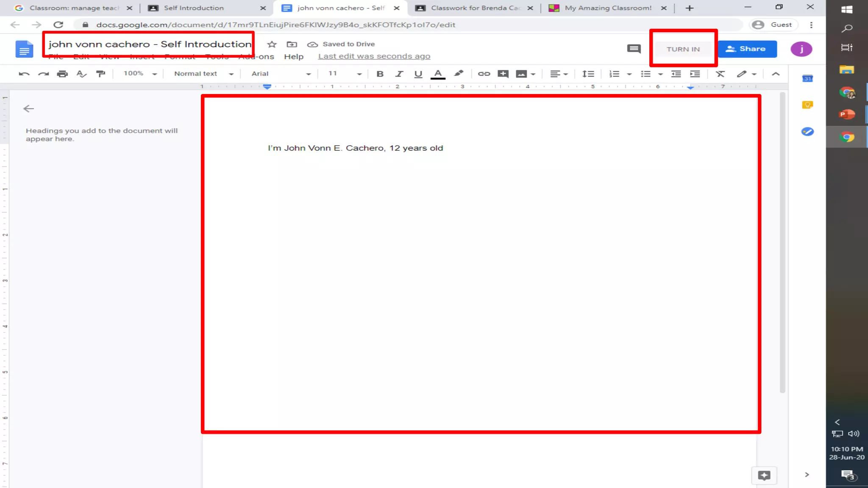The height and width of the screenshot is (488, 868).
Task: Decrease the paragraph indent
Action: pos(676,74)
